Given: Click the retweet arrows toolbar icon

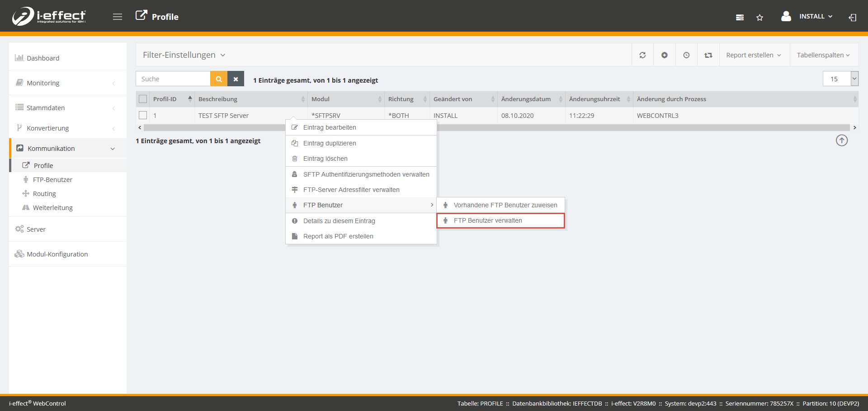Looking at the screenshot, I should click(708, 55).
